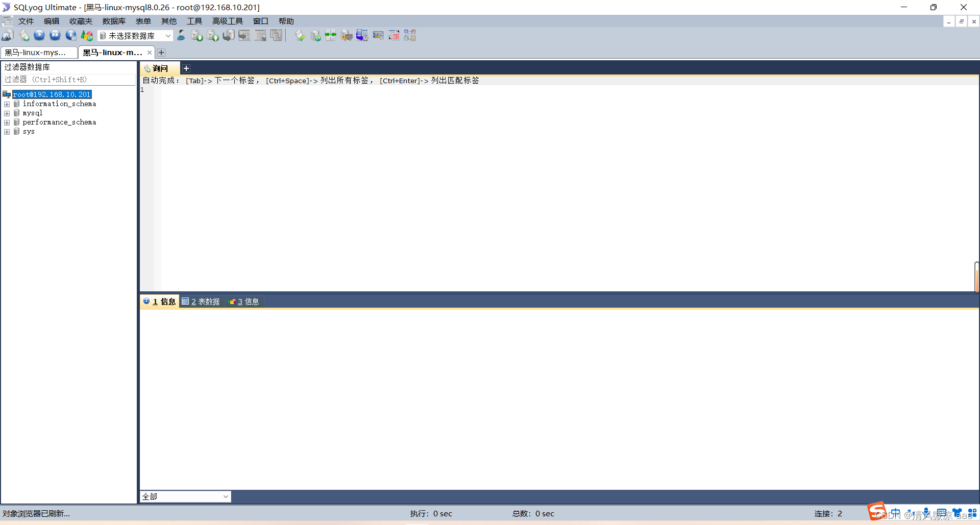Open the 窗口 menu
This screenshot has width=980, height=525.
(x=261, y=21)
